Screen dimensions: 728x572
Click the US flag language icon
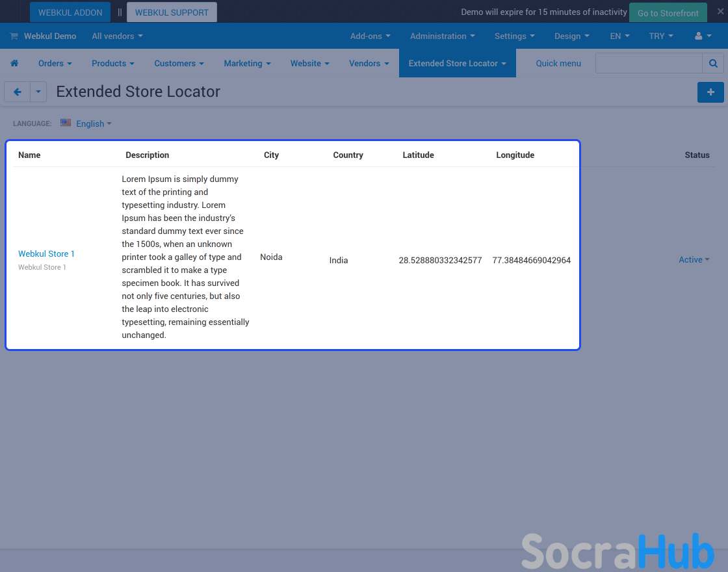(x=66, y=123)
